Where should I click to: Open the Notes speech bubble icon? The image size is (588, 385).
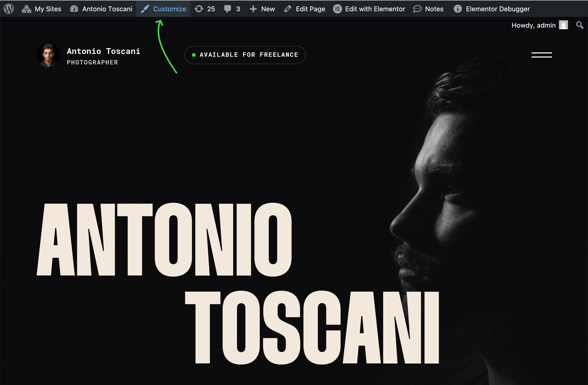[x=417, y=9]
